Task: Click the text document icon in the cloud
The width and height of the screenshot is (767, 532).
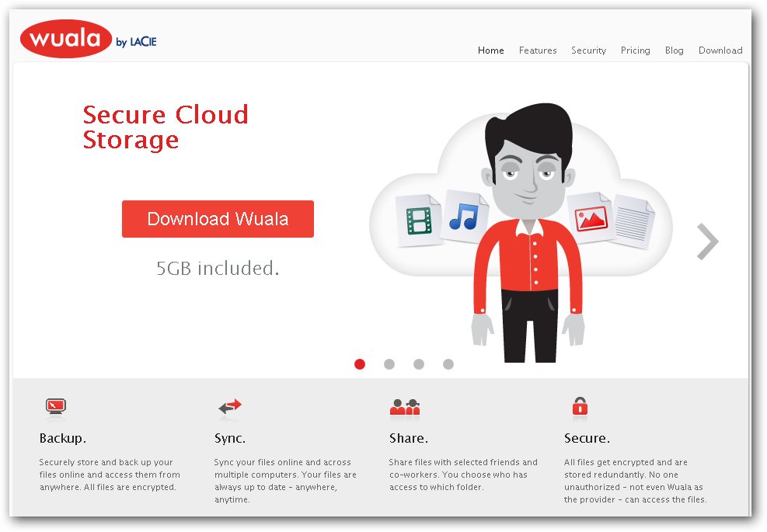Action: coord(633,221)
